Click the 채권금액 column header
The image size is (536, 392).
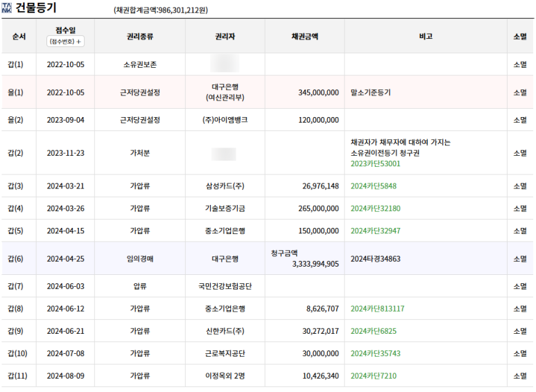point(304,36)
